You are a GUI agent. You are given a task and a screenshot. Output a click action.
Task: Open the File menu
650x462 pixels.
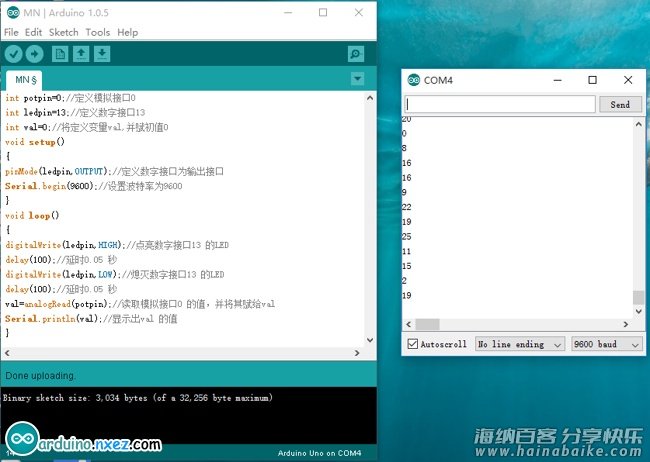tap(11, 32)
